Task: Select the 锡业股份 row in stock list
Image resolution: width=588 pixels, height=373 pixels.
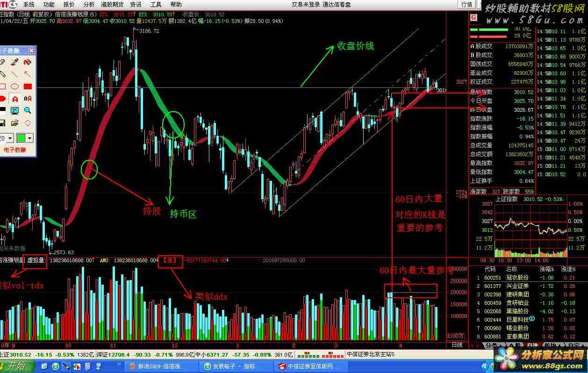Action: pyautogui.click(x=528, y=328)
